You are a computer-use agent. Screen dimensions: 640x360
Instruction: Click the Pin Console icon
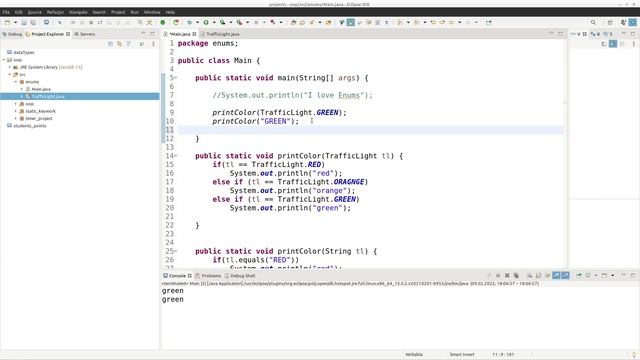coord(579,276)
